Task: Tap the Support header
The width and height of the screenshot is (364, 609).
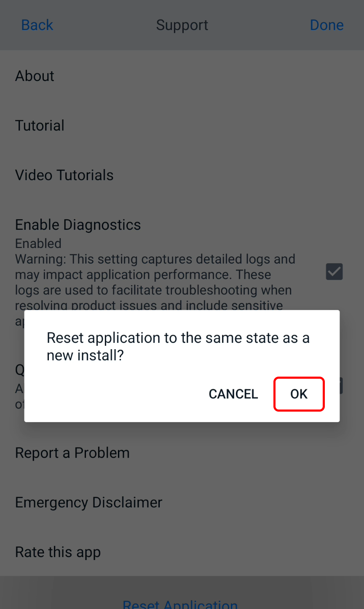Action: point(182,25)
